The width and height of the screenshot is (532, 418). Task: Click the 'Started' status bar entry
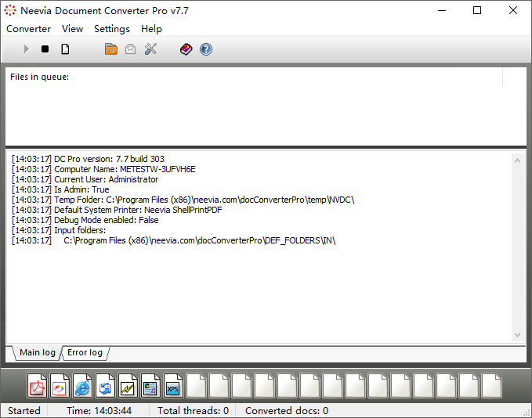coord(24,410)
